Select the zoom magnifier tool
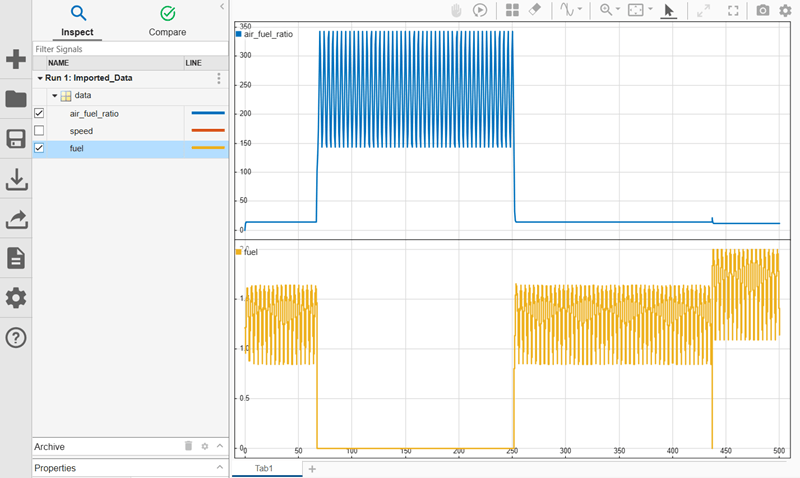Image resolution: width=800 pixels, height=478 pixels. click(x=606, y=10)
